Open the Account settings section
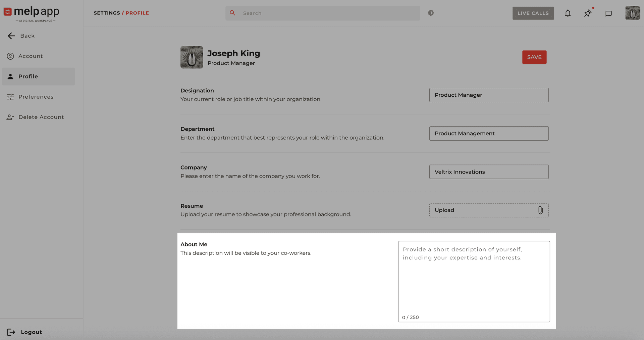This screenshot has height=340, width=644. [x=31, y=56]
